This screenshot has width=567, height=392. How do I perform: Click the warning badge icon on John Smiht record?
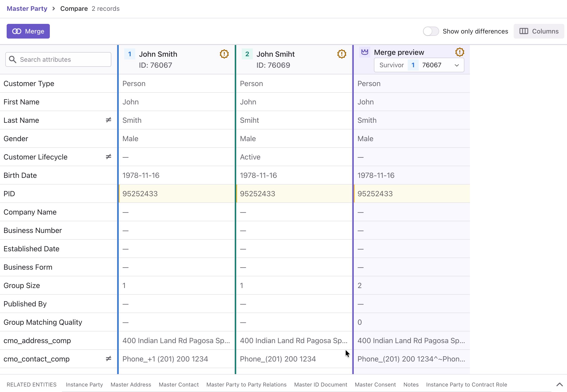tap(342, 54)
